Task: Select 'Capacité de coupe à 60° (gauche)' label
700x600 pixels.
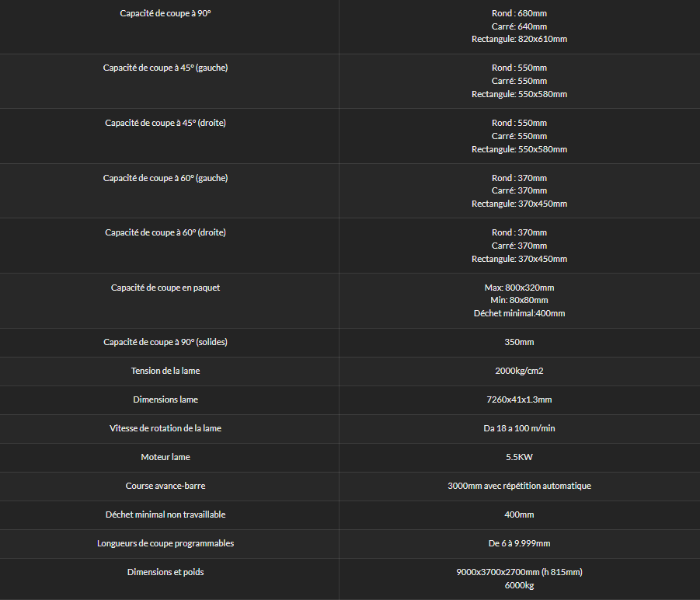Action: [165, 178]
